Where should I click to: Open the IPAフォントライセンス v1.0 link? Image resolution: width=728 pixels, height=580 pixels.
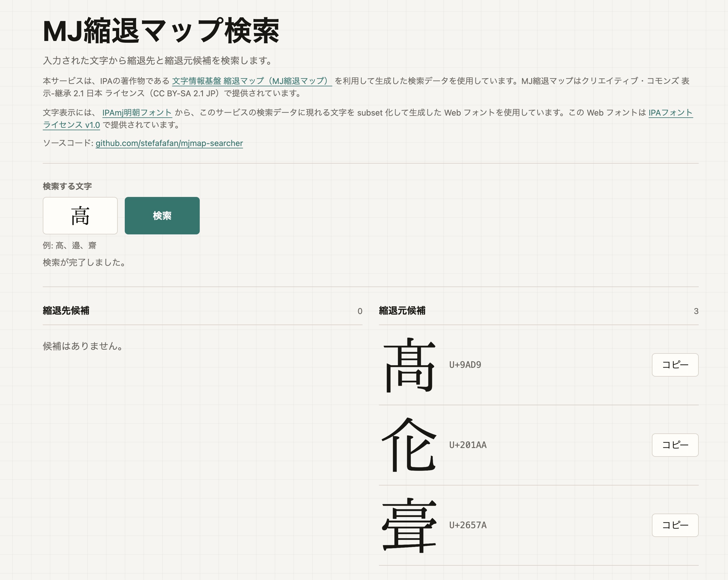coord(671,113)
